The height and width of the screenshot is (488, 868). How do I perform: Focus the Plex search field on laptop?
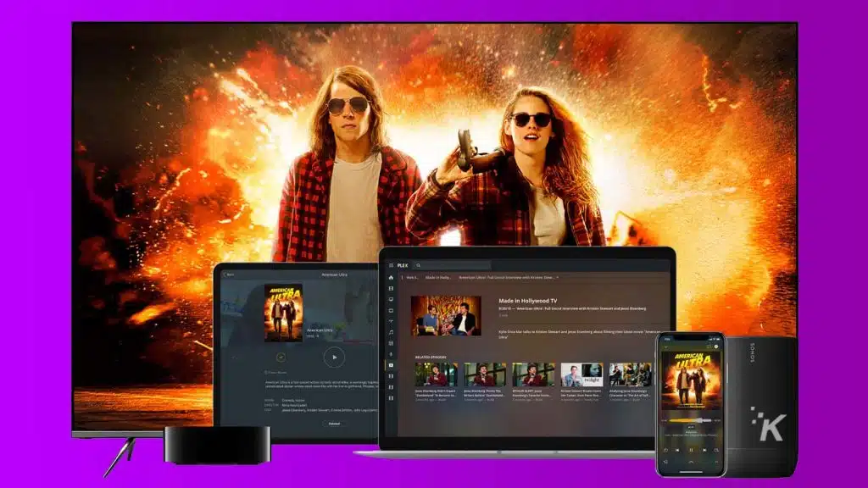coord(452,265)
